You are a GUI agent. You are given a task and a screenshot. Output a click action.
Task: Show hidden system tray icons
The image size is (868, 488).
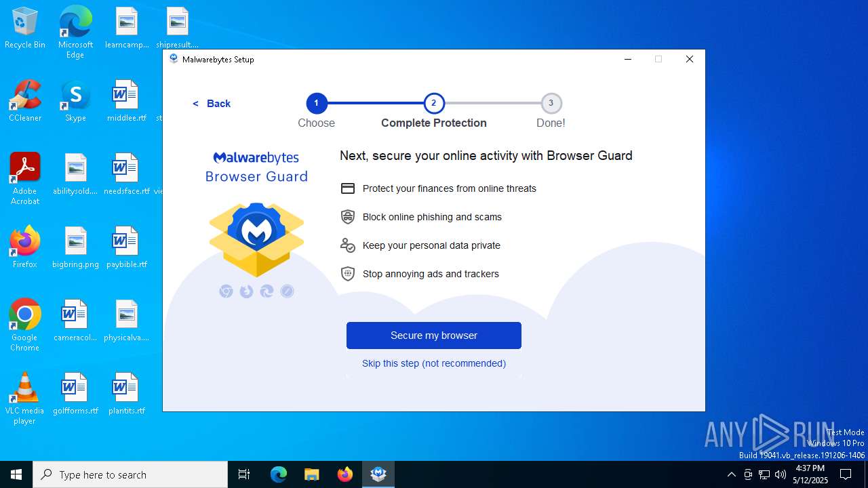(731, 474)
